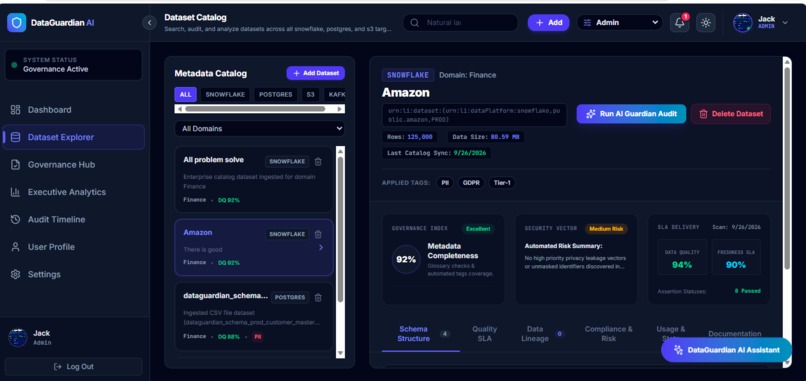
Task: Go to Governance Hub
Action: (x=74, y=165)
